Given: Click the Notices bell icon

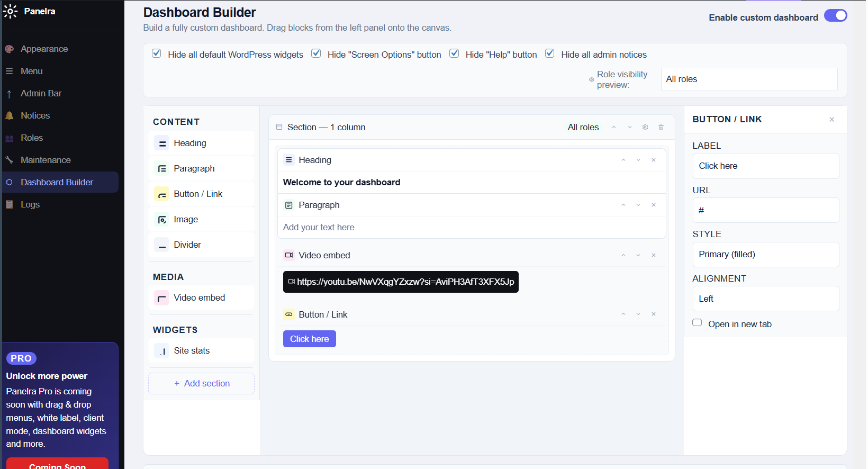Looking at the screenshot, I should [x=9, y=116].
